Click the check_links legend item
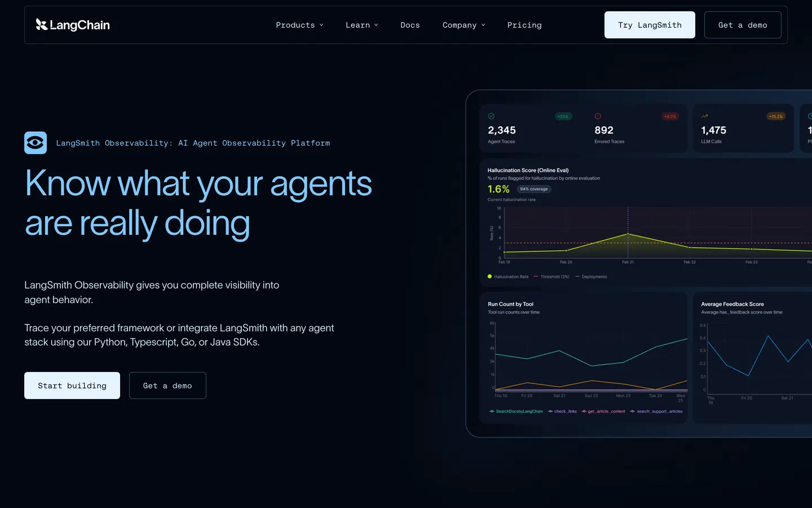Image resolution: width=812 pixels, height=508 pixels. (x=562, y=411)
